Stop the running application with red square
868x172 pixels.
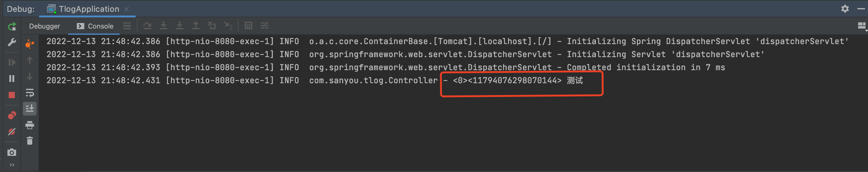click(12, 95)
